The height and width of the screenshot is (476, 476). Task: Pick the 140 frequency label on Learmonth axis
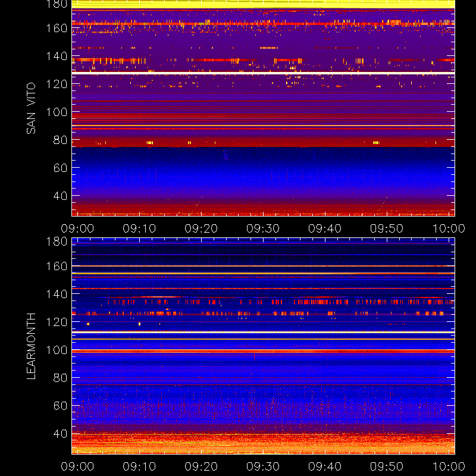pyautogui.click(x=57, y=294)
